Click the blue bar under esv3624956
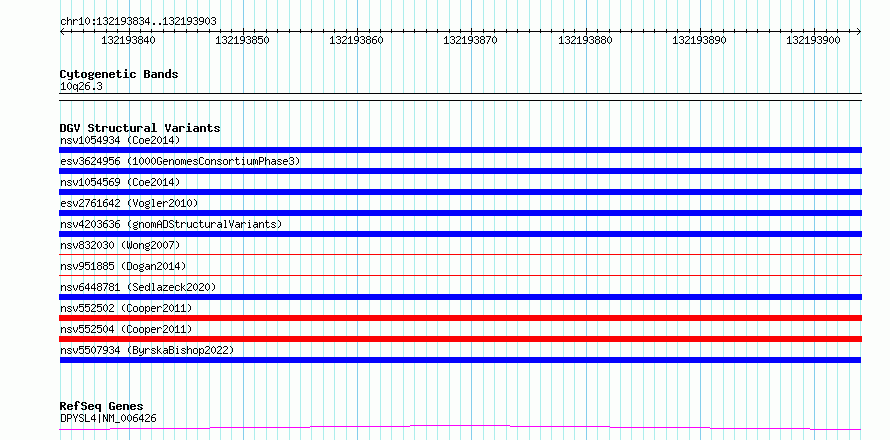The width and height of the screenshot is (890, 440). click(460, 171)
